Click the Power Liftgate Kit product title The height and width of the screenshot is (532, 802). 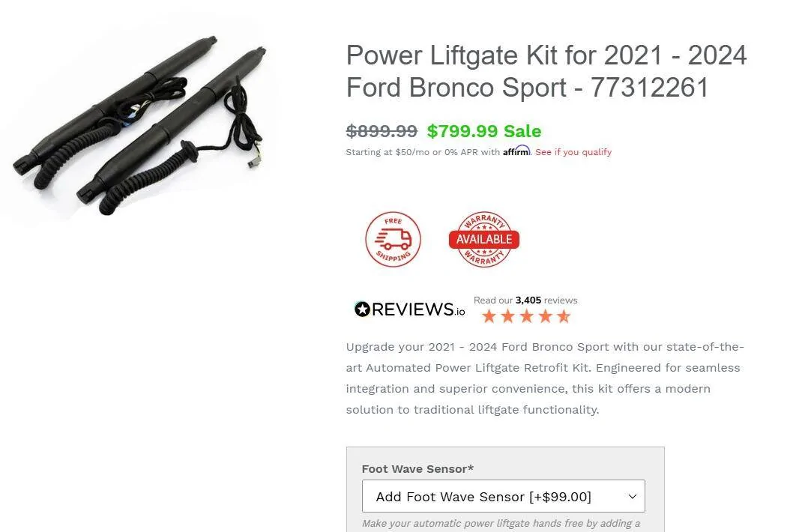tap(546, 71)
